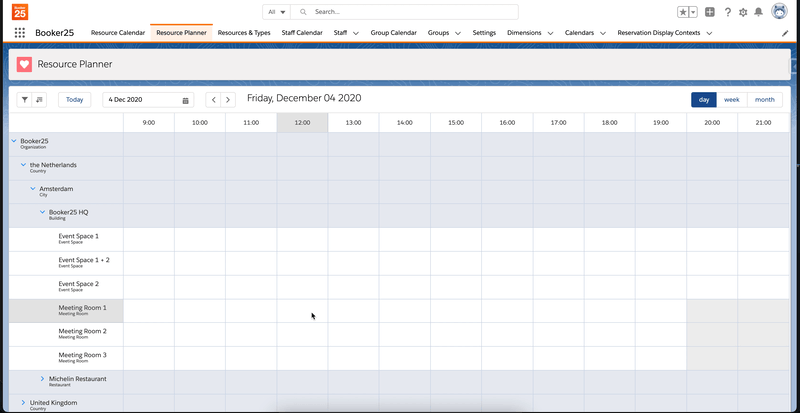Collapse the Amsterdam city node
Viewport: 800px width, 413px height.
click(x=33, y=188)
